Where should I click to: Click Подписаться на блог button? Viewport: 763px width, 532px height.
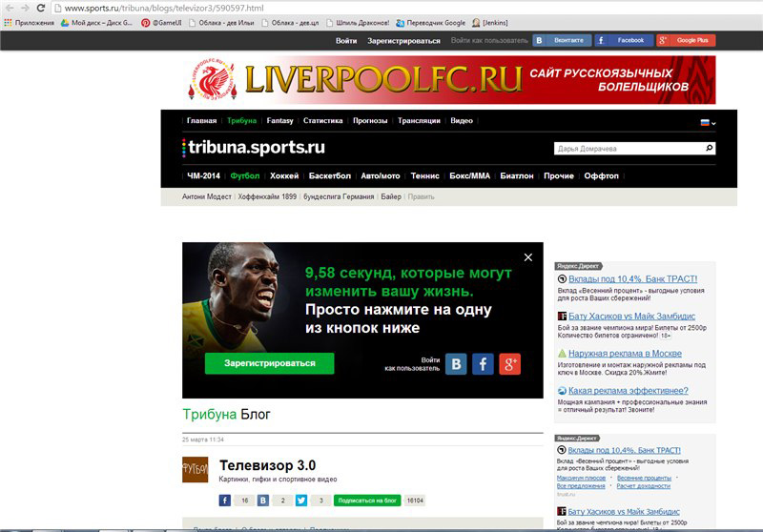click(x=367, y=501)
